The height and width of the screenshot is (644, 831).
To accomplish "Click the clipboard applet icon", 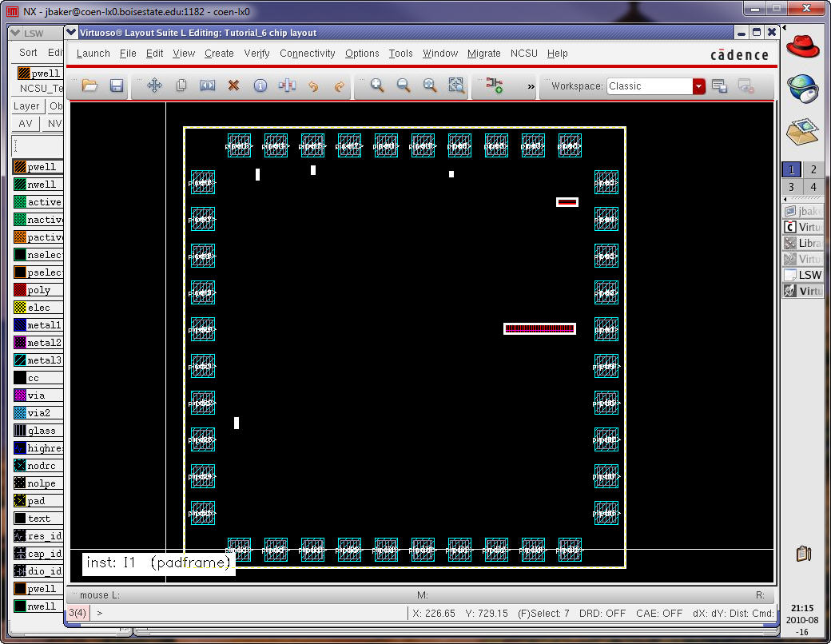I will click(804, 554).
